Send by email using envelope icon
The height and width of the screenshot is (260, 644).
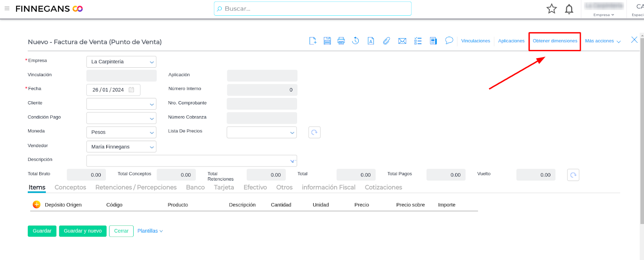click(x=402, y=41)
